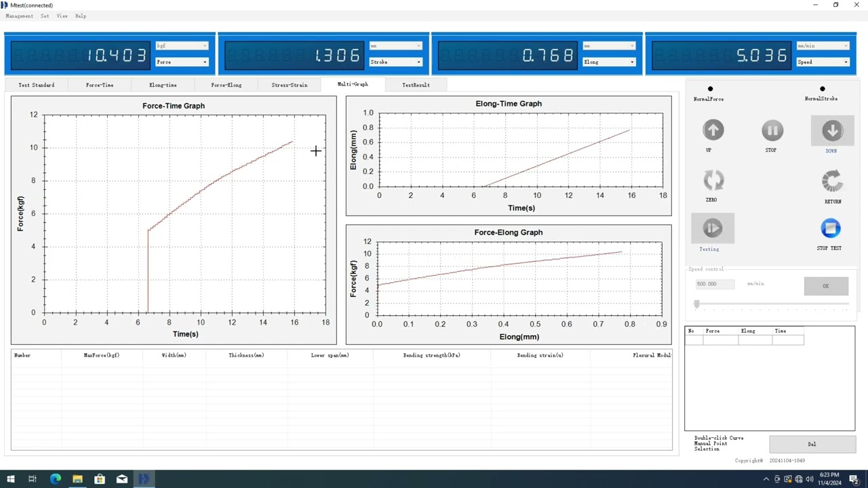Viewport: 868px width, 488px height.
Task: Click the NormalForce status indicator
Action: point(710,89)
